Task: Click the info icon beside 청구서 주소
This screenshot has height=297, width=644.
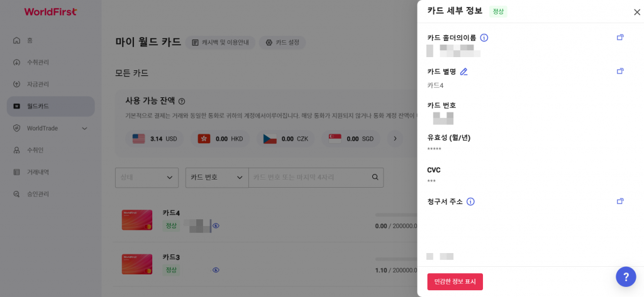Action: point(470,202)
